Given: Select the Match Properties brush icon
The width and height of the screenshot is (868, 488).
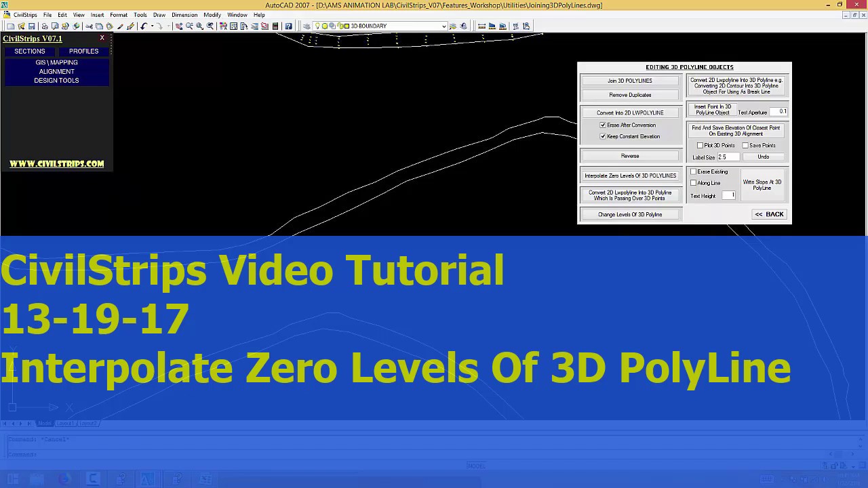Looking at the screenshot, I should click(120, 26).
